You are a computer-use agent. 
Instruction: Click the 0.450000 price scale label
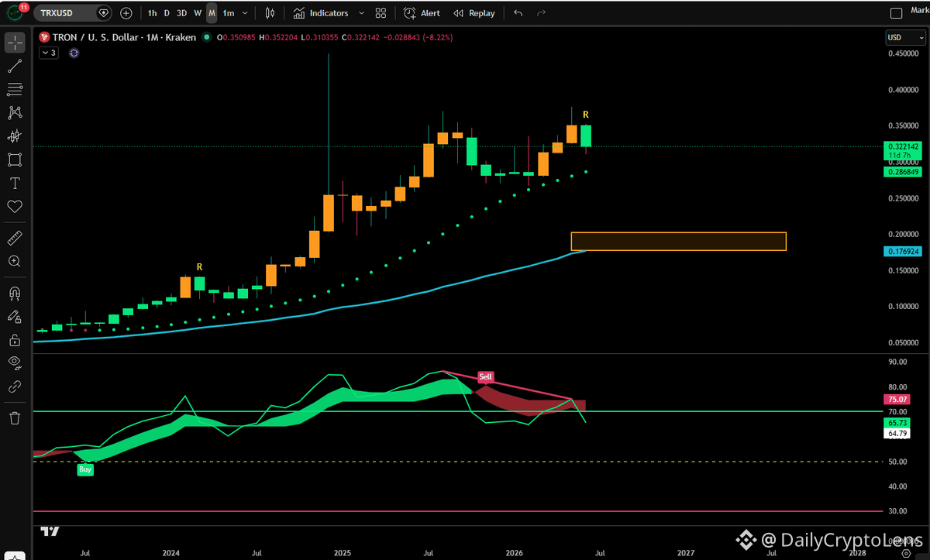tap(904, 53)
